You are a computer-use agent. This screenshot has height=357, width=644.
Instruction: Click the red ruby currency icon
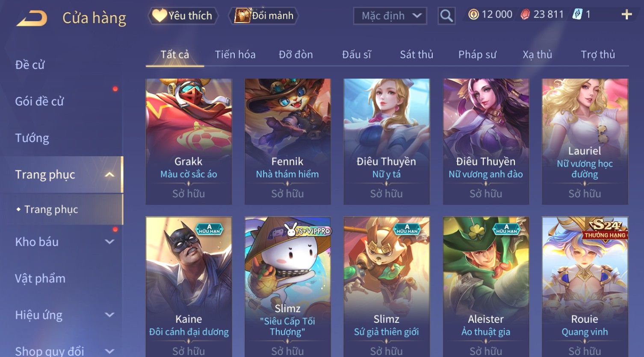(525, 15)
